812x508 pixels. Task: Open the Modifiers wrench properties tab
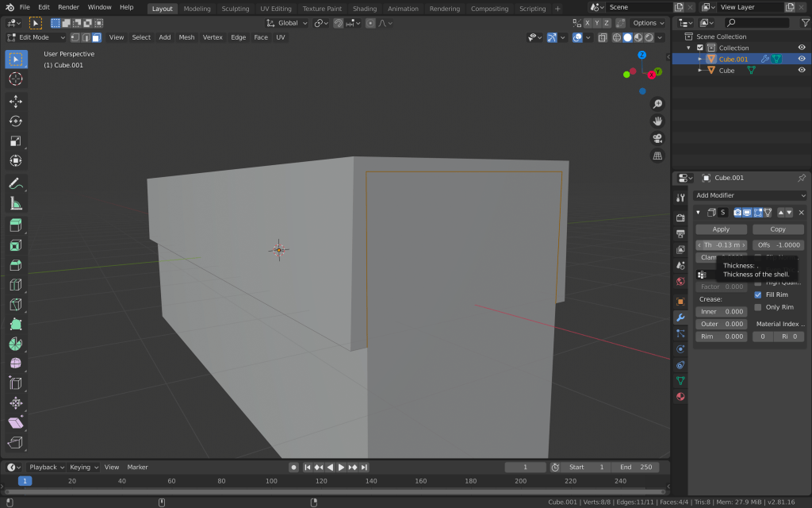pos(680,317)
